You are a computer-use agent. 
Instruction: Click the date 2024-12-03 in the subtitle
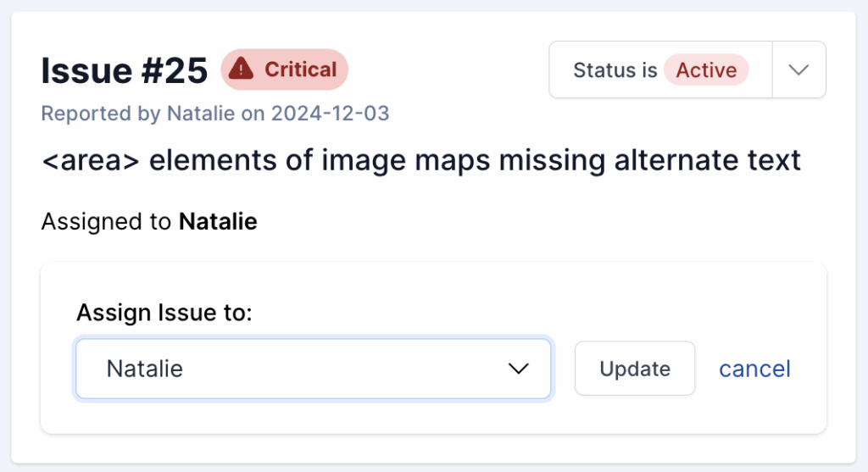pyautogui.click(x=331, y=114)
